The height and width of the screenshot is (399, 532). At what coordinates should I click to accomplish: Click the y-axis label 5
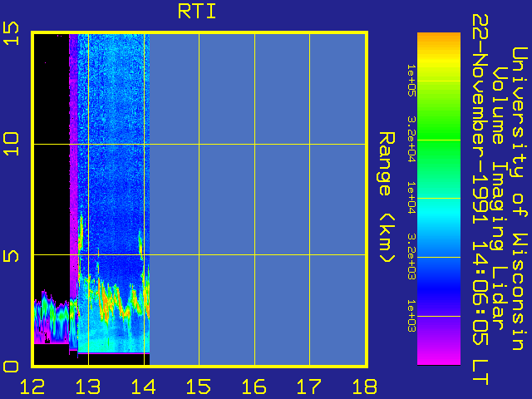pos(11,256)
